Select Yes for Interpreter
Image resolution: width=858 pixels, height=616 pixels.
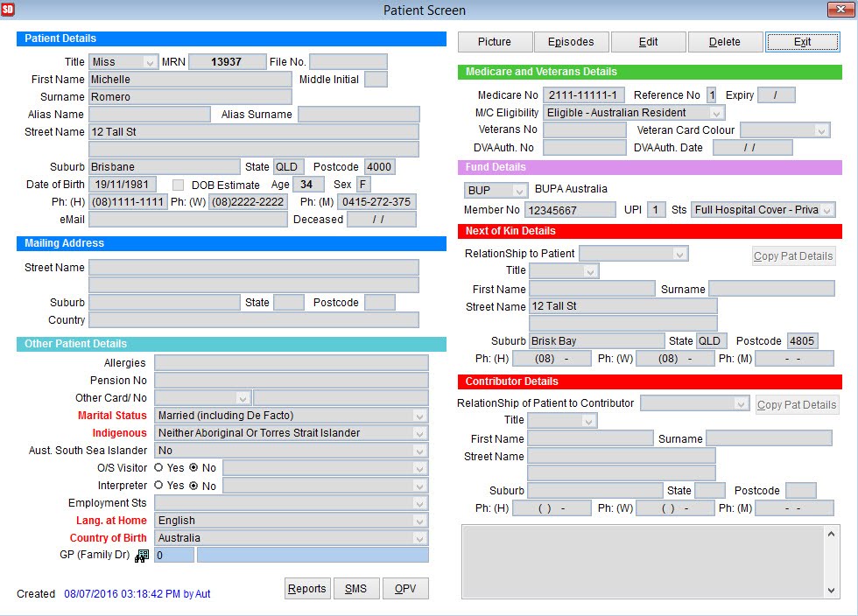[x=158, y=486]
